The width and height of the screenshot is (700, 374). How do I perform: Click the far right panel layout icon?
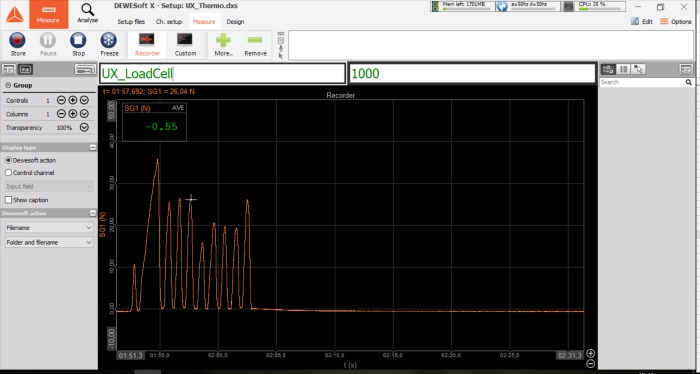pyautogui.click(x=686, y=69)
